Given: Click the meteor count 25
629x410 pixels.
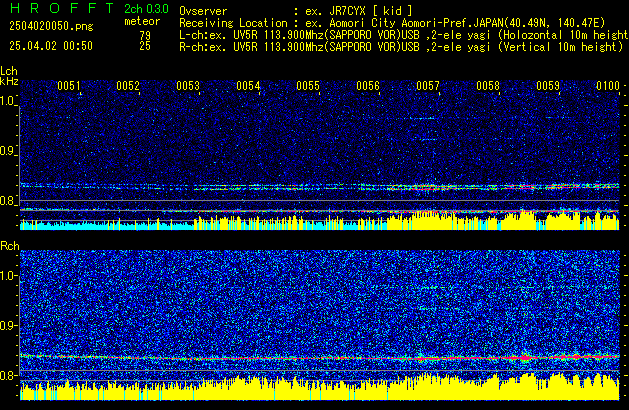Looking at the screenshot, I should [x=145, y=46].
